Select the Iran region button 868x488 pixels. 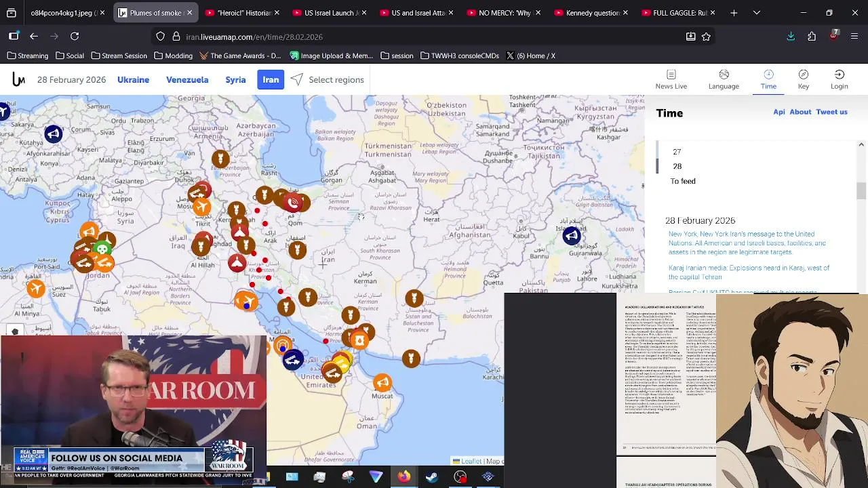click(x=271, y=80)
